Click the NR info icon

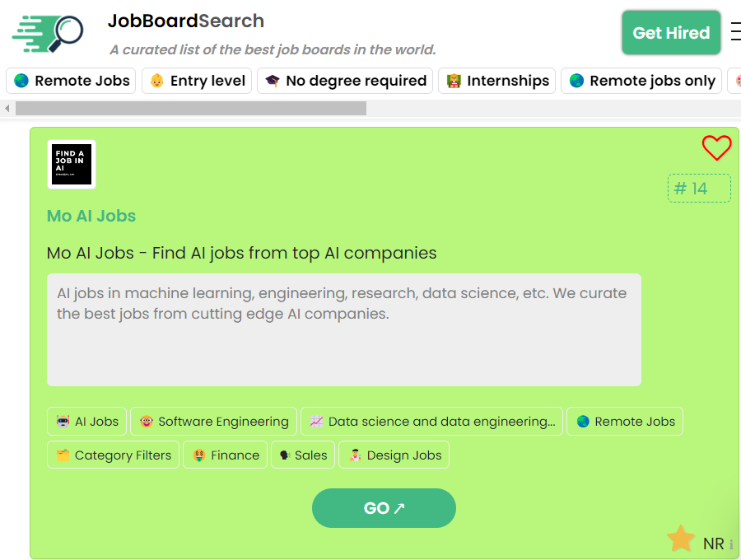coord(731,545)
